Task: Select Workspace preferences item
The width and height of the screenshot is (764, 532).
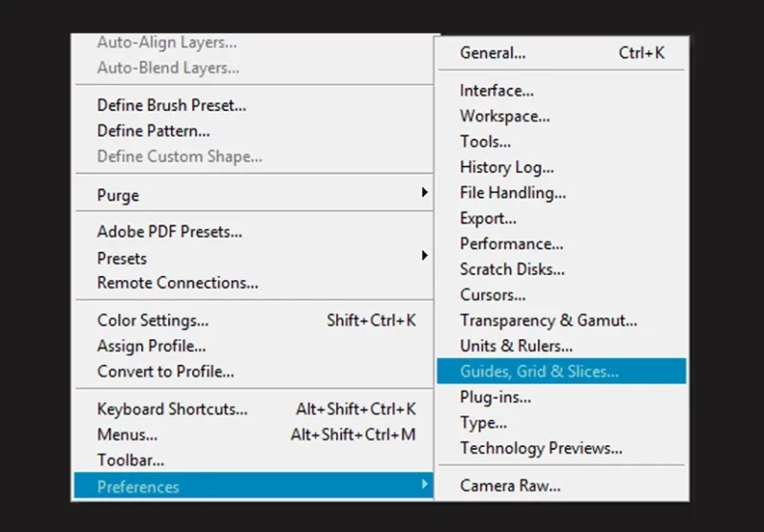Action: (562, 116)
